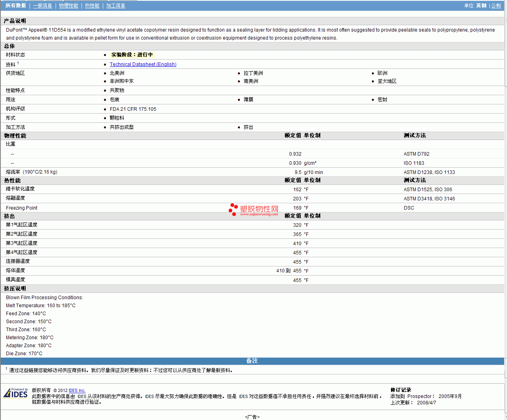The width and height of the screenshot is (507, 420).
Task: Open the 一般信息 tab
Action: pyautogui.click(x=43, y=6)
